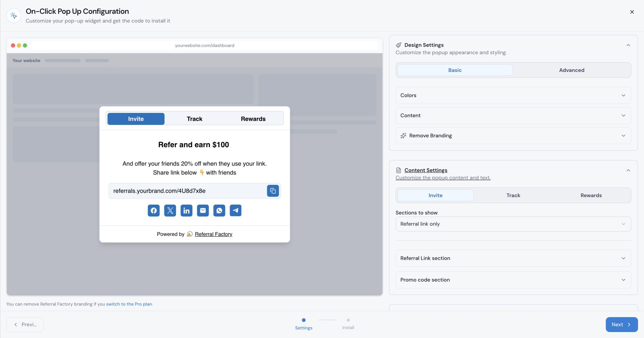This screenshot has height=338, width=644.
Task: Click the Referral Factory logo icon
Action: point(190,234)
